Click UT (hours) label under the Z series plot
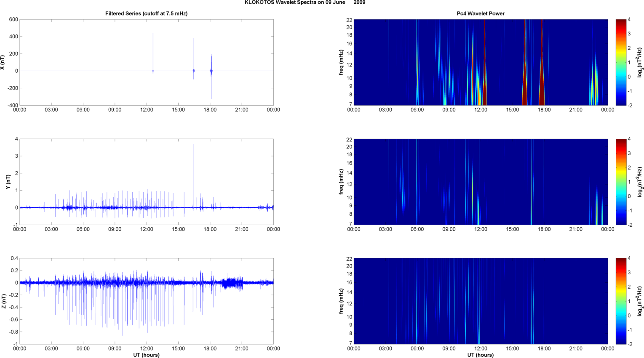 pos(146,355)
